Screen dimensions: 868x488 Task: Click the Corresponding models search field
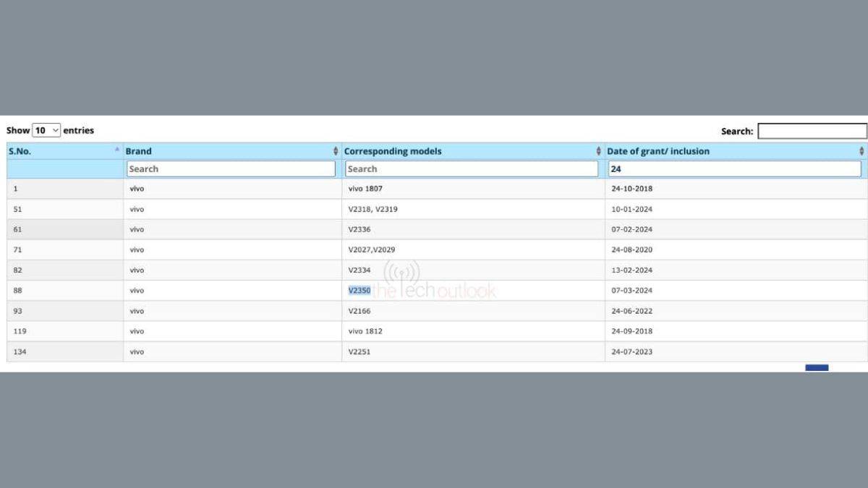pos(472,168)
